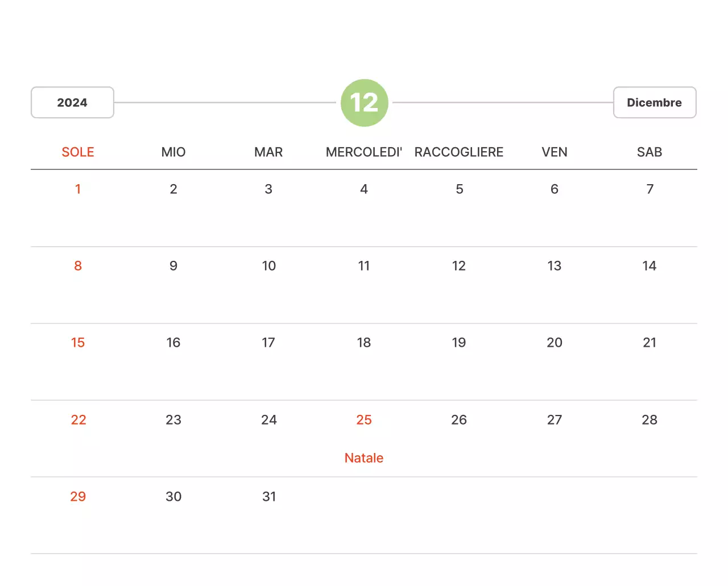Click day 16 under MIO

click(173, 342)
